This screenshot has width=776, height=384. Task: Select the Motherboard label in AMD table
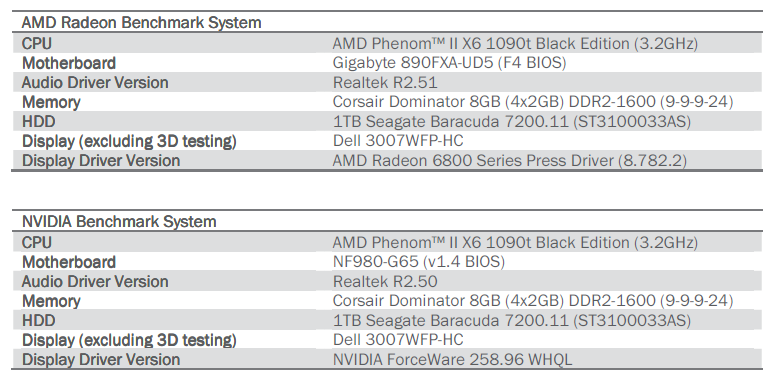(69, 63)
